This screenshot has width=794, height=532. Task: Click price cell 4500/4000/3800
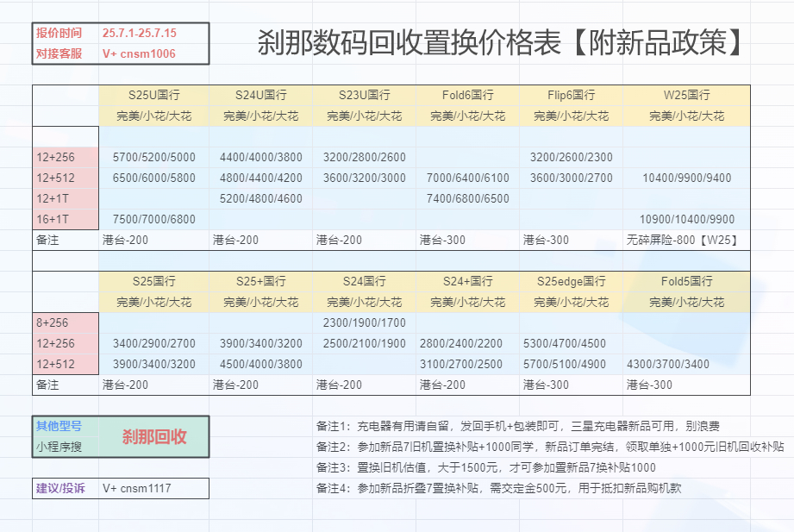[260, 364]
